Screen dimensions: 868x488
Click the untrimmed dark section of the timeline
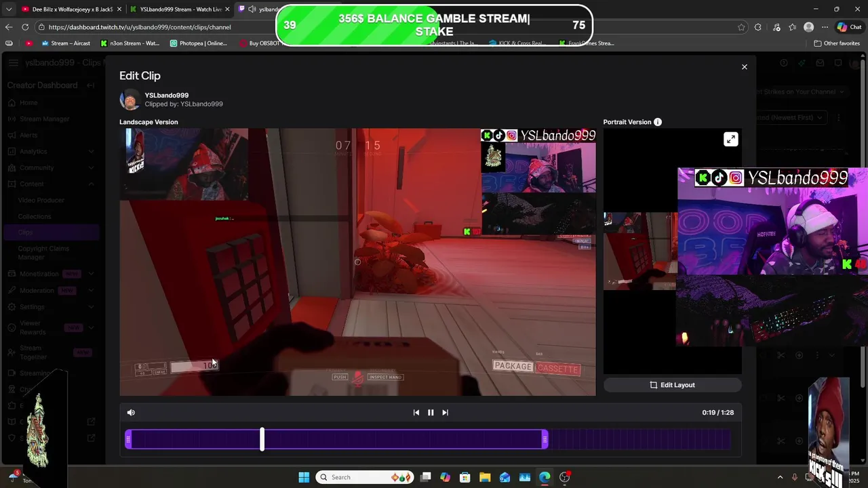639,440
